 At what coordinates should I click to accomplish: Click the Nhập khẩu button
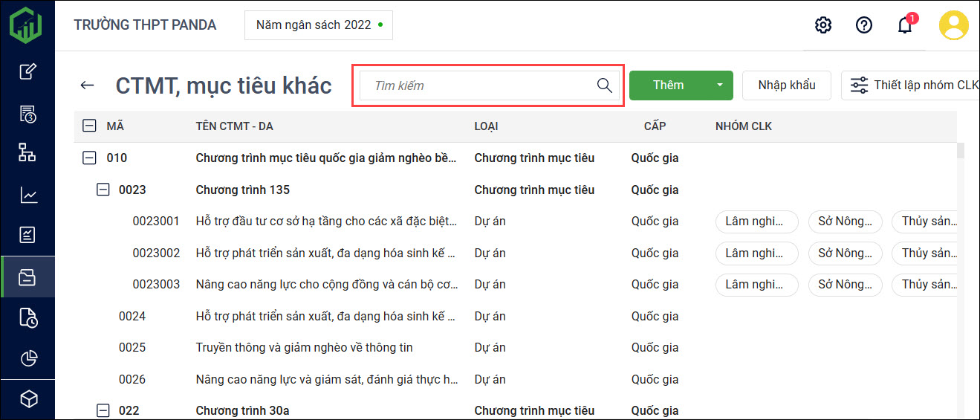point(786,85)
